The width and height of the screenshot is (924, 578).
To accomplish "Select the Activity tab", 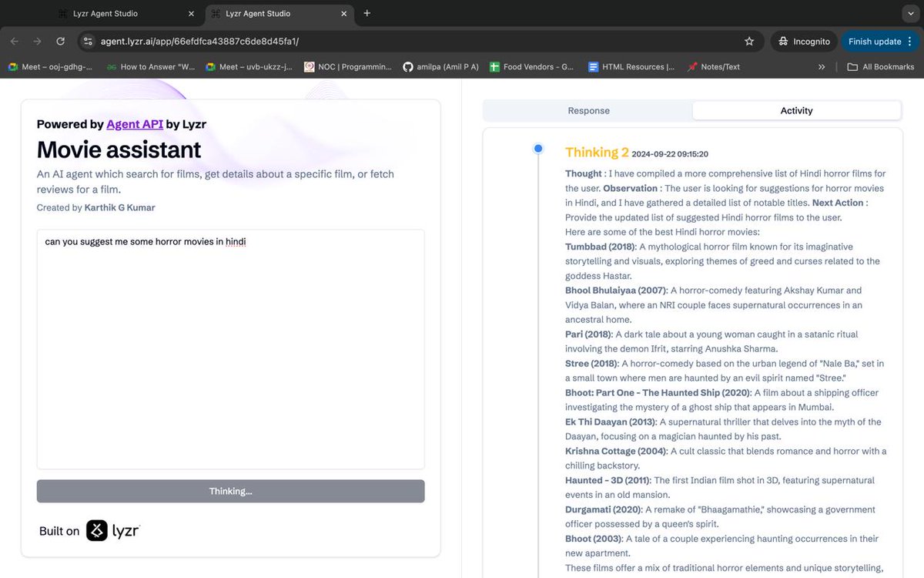I will click(x=796, y=111).
